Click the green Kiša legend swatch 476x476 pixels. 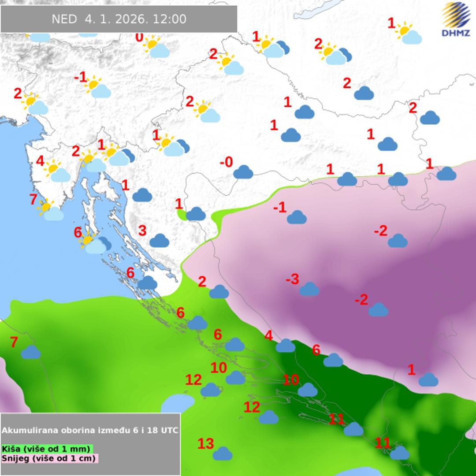point(47,449)
